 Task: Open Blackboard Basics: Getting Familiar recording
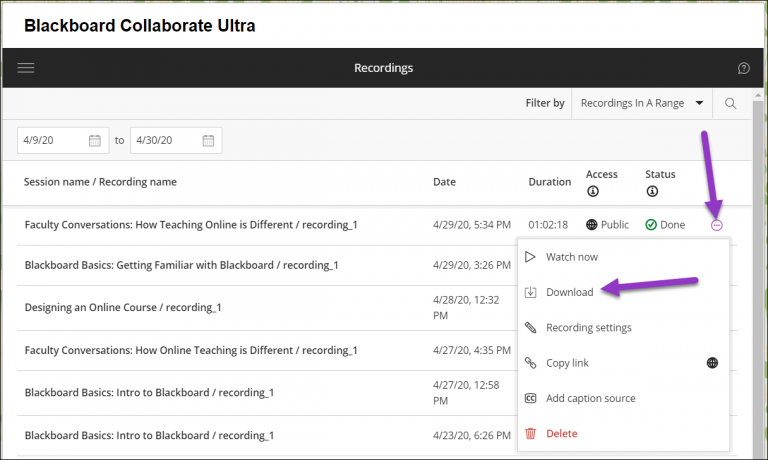pos(181,265)
